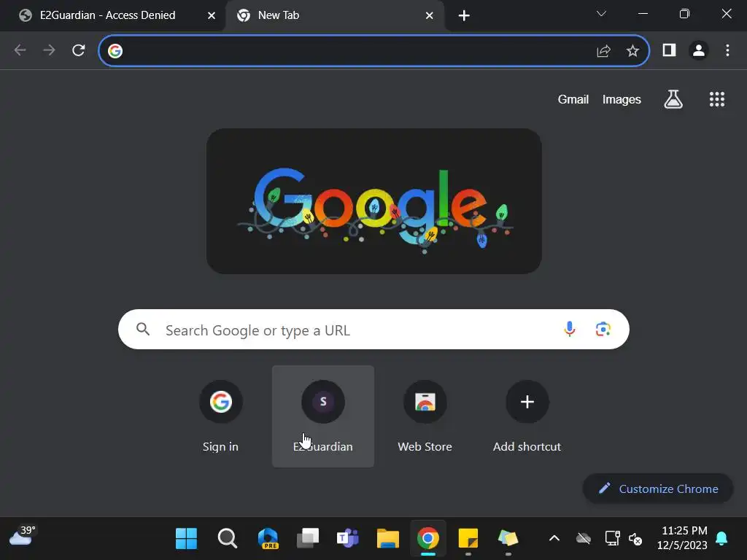Image resolution: width=747 pixels, height=560 pixels.
Task: Close the New Tab tab
Action: (x=429, y=16)
